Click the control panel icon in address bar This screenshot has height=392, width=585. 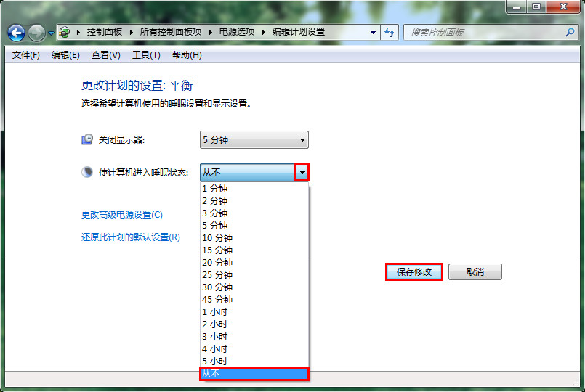click(x=65, y=33)
